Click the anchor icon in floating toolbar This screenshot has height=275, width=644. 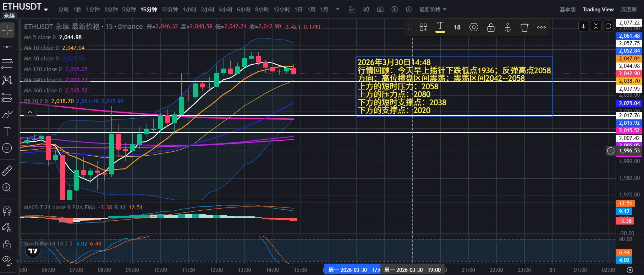coord(508,27)
